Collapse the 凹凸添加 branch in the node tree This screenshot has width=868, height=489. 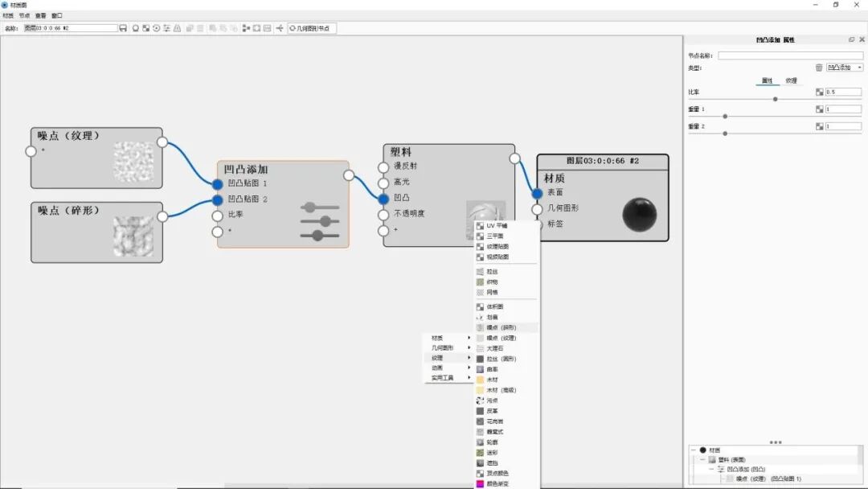pyautogui.click(x=710, y=469)
